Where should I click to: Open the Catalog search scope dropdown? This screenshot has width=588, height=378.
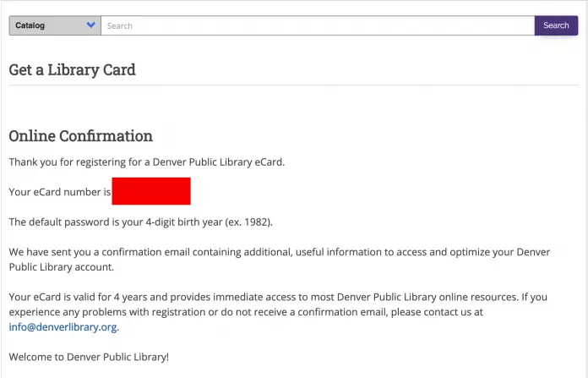tap(55, 25)
